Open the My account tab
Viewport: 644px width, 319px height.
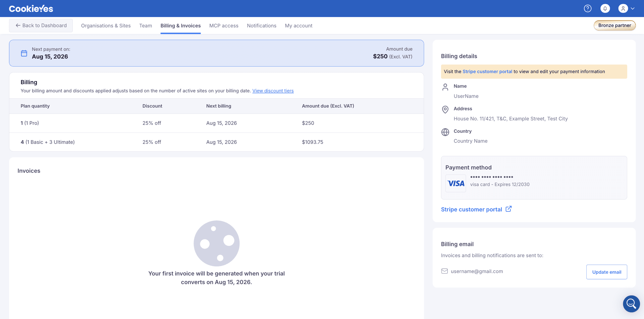pyautogui.click(x=299, y=26)
